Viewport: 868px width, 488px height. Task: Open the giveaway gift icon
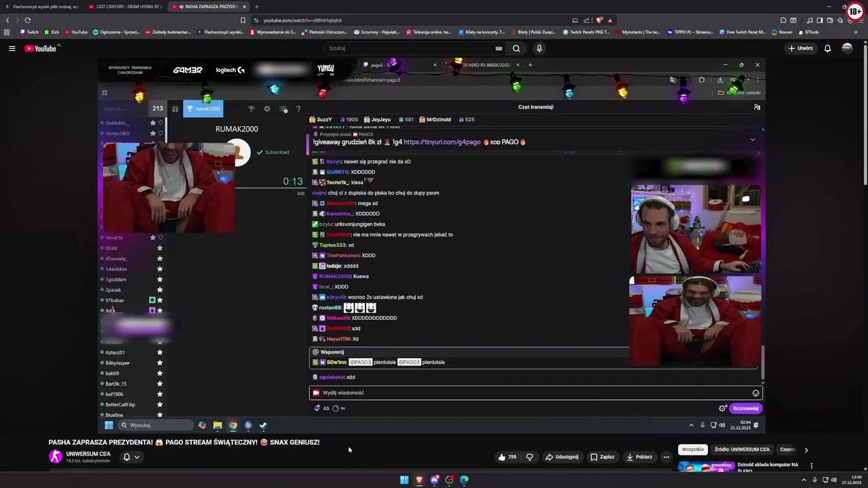[x=174, y=108]
